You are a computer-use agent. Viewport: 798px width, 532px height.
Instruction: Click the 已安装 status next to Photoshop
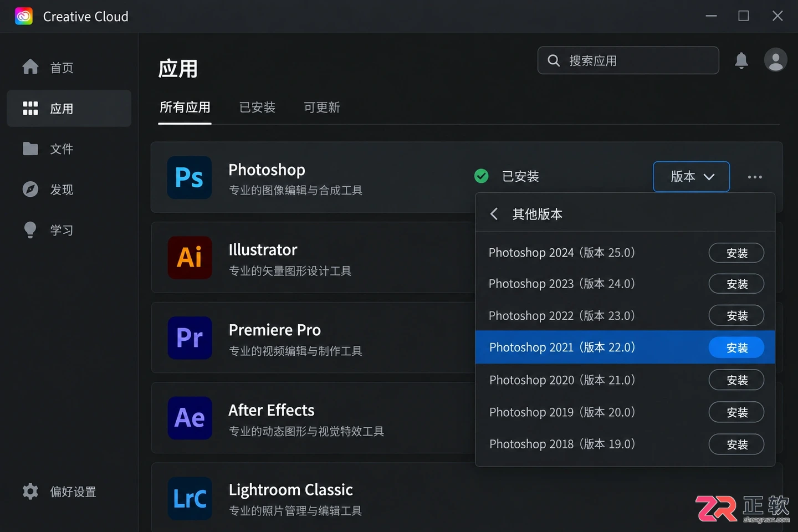pyautogui.click(x=520, y=176)
